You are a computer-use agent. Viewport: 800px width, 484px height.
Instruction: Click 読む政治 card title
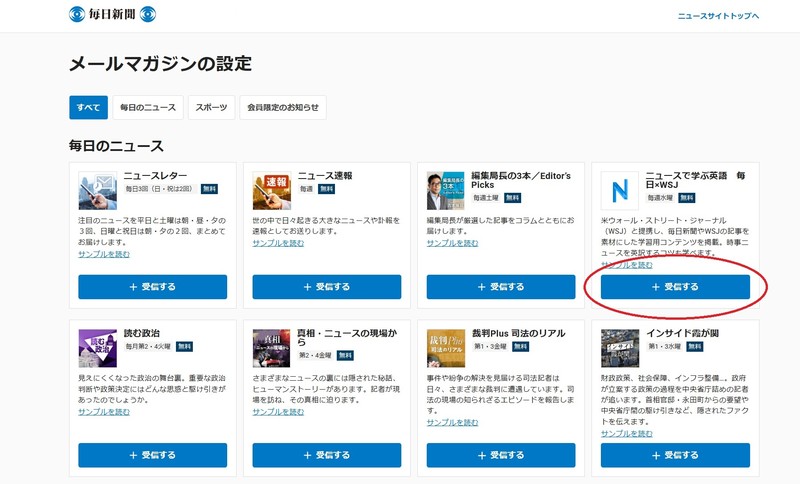click(142, 334)
